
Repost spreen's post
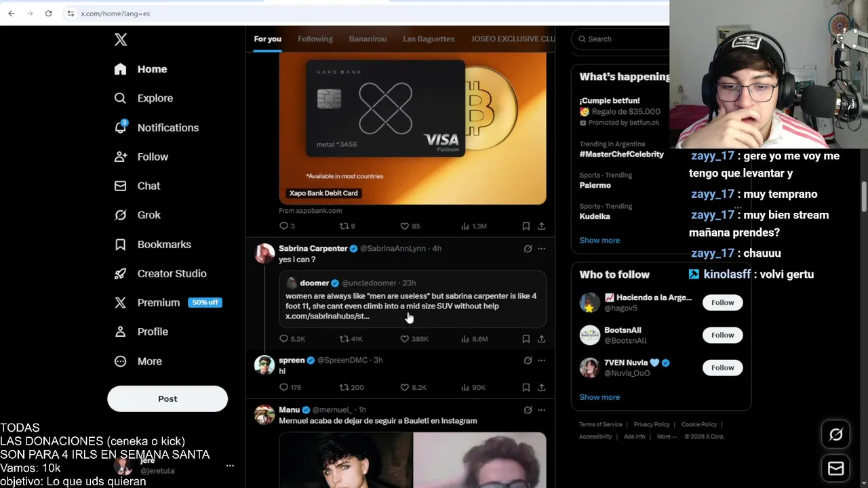351,387
